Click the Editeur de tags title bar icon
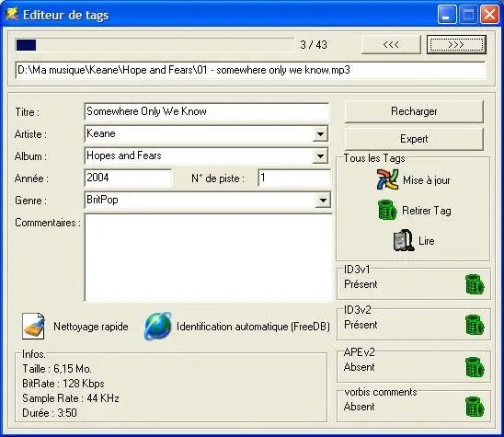This screenshot has height=437, width=504. [12, 15]
